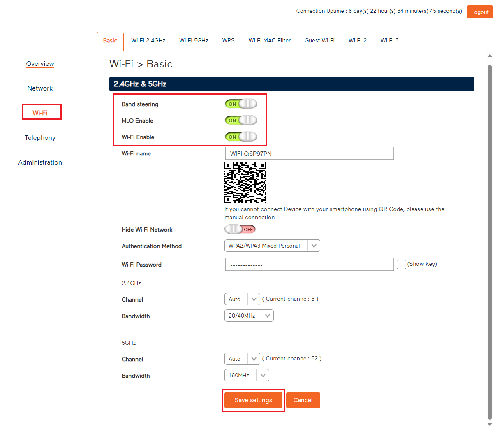The height and width of the screenshot is (427, 504).
Task: Toggle Band steering off
Action: click(x=241, y=104)
